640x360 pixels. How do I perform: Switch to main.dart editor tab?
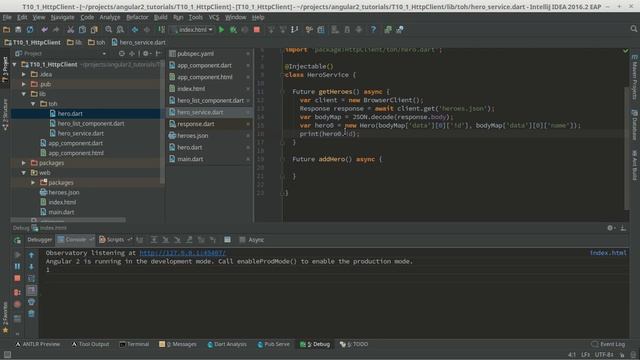[210, 159]
